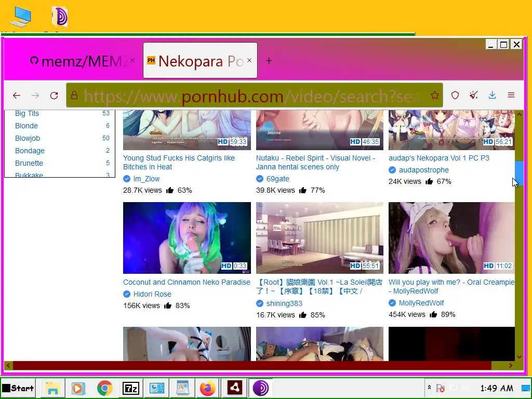Screen dimensions: 532x399
Task: Select the Tor Browser desktop shortcut
Action: point(60,17)
